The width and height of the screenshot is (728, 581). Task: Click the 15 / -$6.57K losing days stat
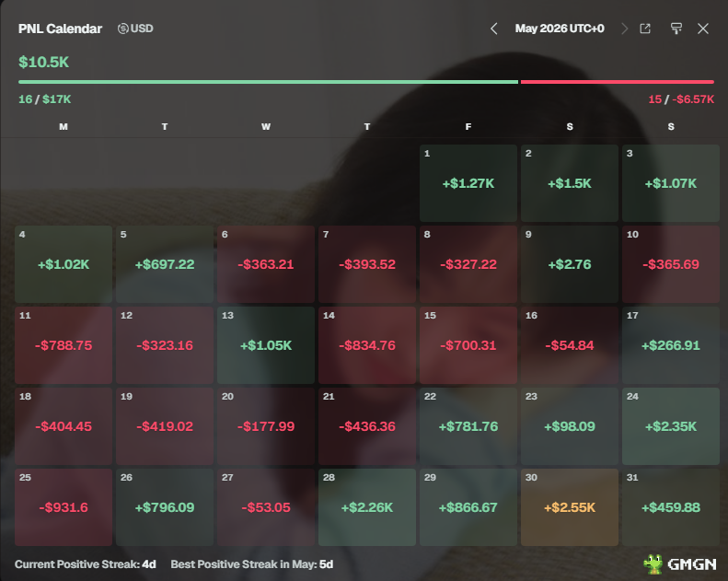pyautogui.click(x=681, y=99)
